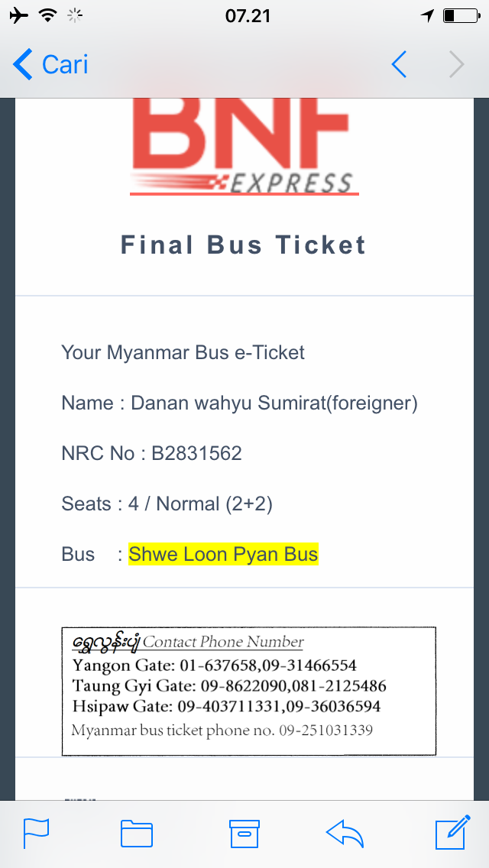Screen dimensions: 489x868
Task: Tap the Taung Gyi Gate phone numbers
Action: [x=229, y=685]
